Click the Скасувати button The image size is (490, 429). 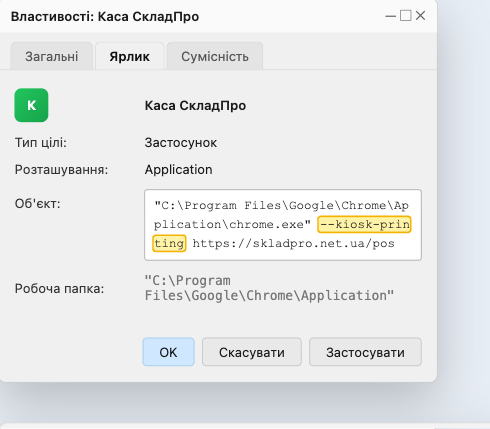tap(252, 352)
